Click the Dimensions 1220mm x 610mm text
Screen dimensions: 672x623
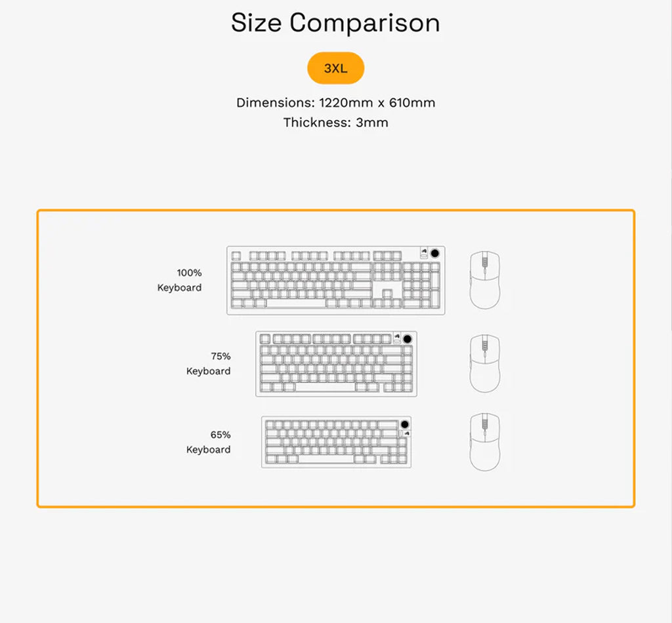[x=335, y=103]
